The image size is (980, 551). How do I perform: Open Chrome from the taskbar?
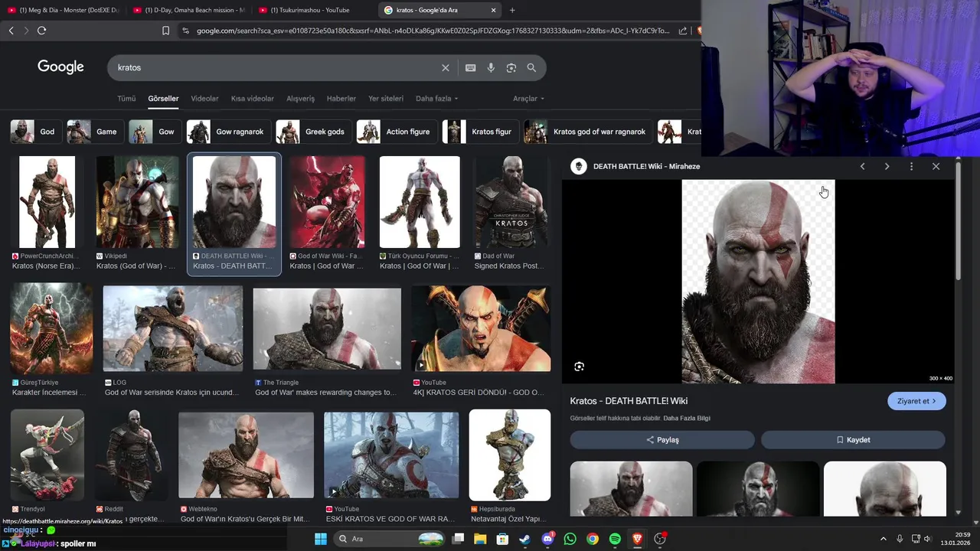point(593,539)
